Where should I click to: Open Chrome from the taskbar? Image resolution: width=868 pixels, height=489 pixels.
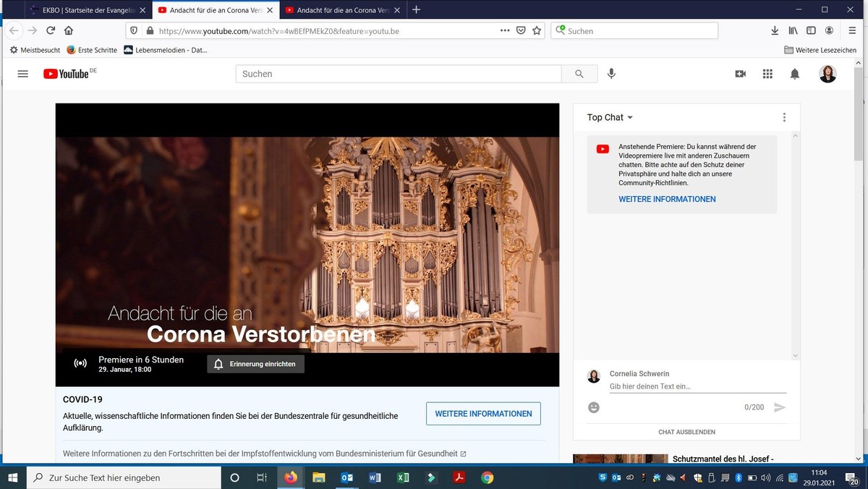pos(487,477)
